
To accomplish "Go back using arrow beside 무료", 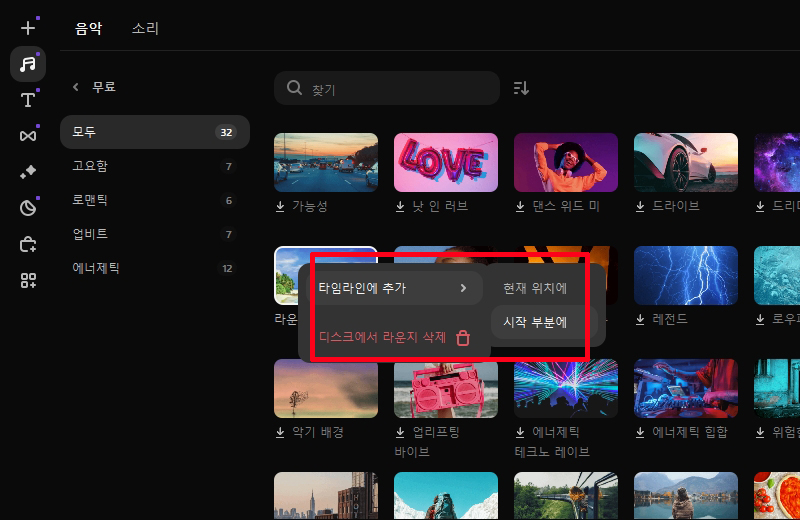I will pyautogui.click(x=76, y=87).
